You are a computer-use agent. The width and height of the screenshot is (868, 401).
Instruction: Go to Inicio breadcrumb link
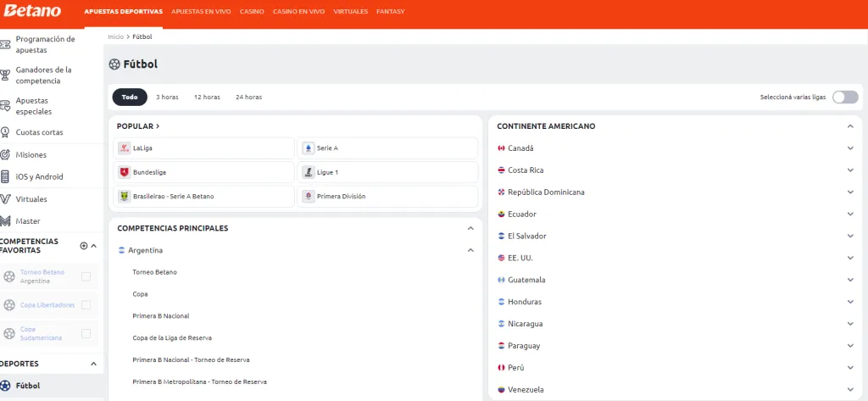(x=115, y=36)
